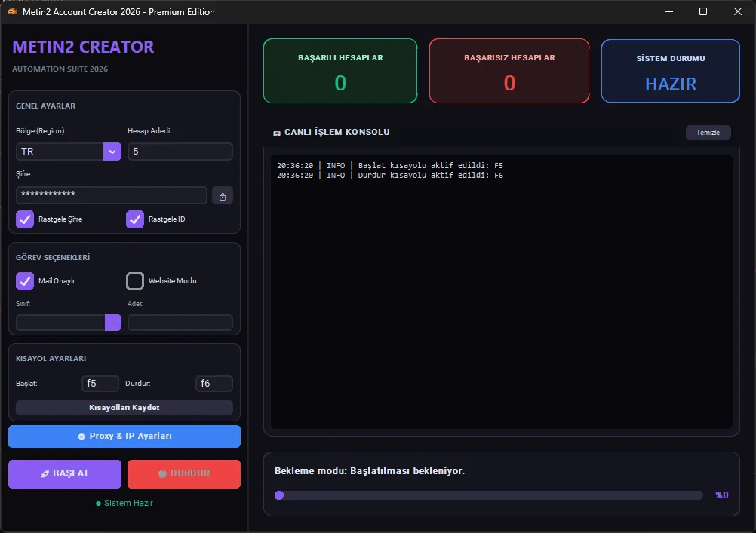Click the Kısayolları Kaydet button
Viewport: 756px width, 533px height.
click(124, 408)
